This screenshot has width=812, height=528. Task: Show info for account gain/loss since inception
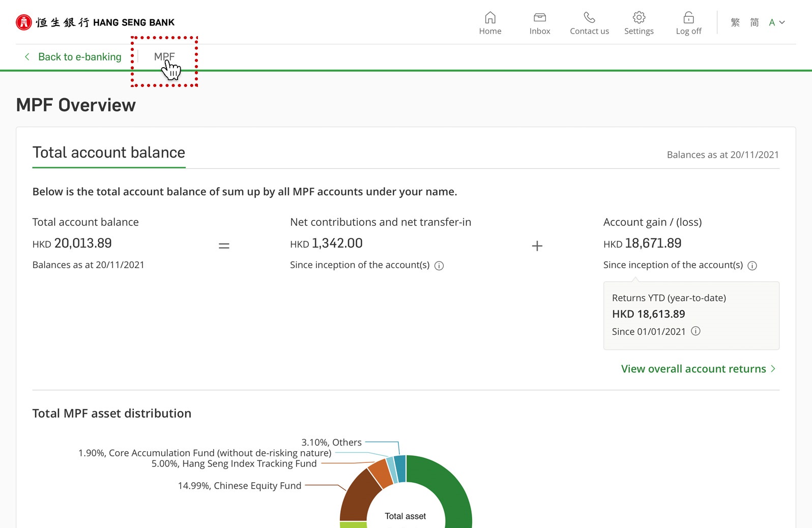point(752,266)
